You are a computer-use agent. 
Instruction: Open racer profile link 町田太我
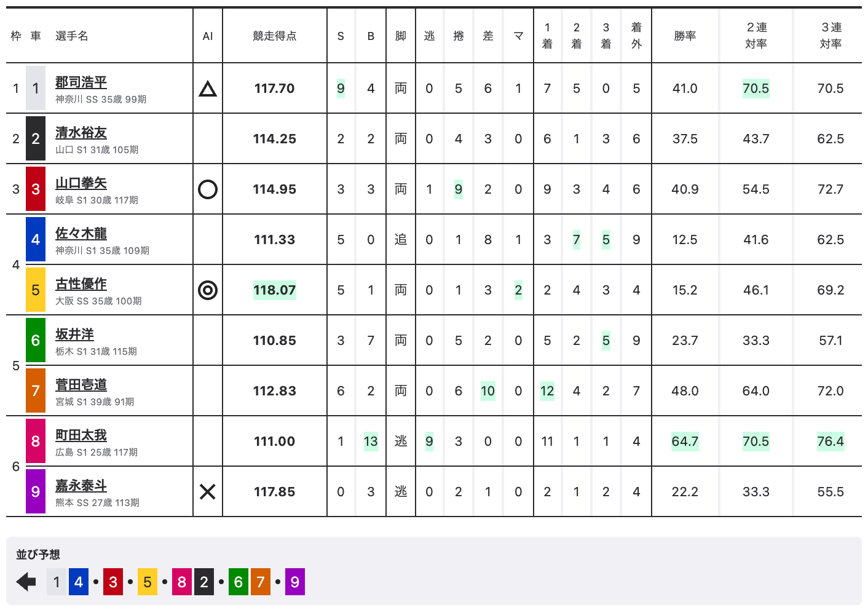pyautogui.click(x=81, y=435)
